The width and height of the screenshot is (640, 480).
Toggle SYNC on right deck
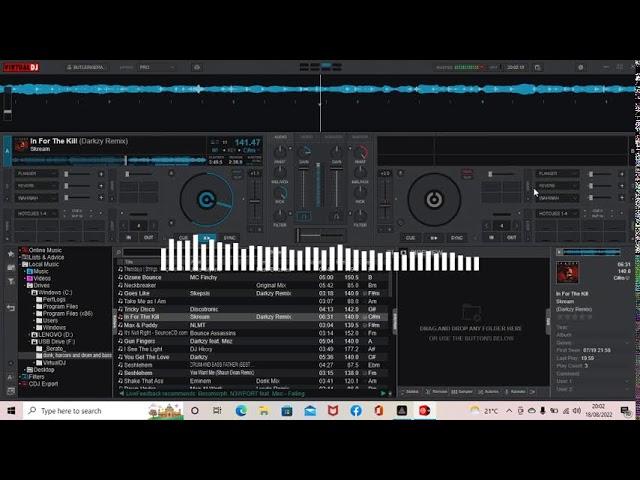pos(457,238)
